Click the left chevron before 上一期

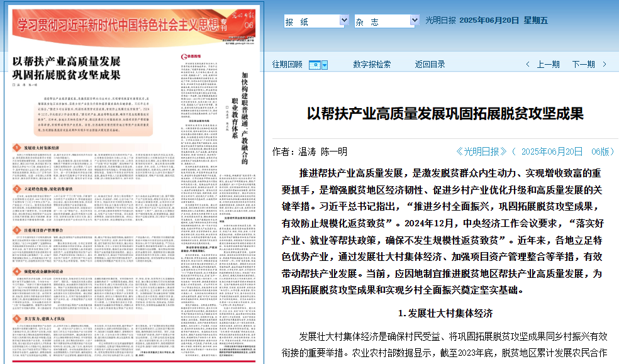(527, 64)
